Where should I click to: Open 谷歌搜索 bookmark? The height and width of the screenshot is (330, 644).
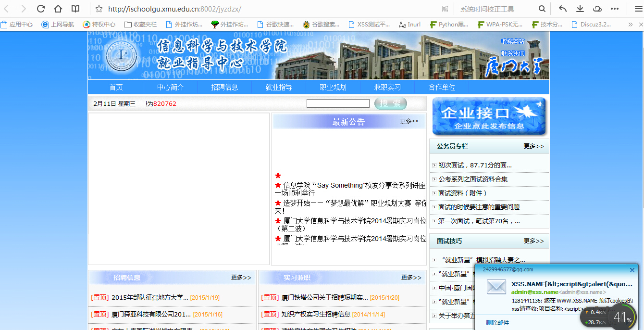click(x=321, y=24)
